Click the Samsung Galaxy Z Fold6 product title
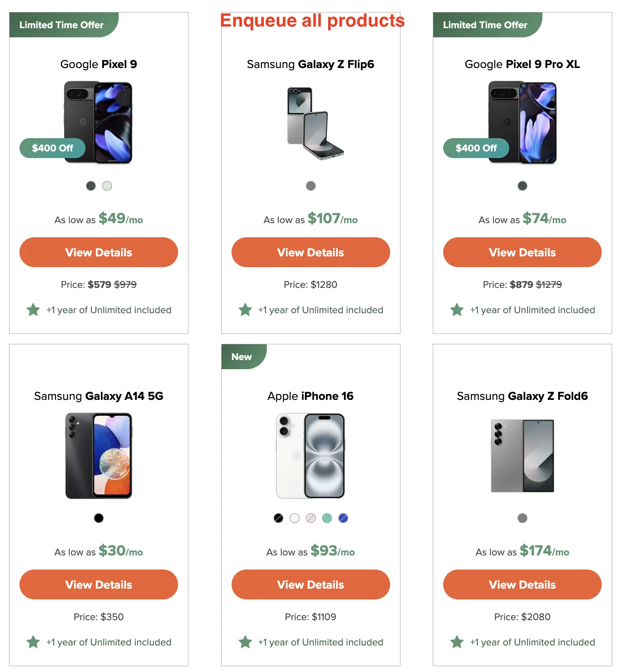The width and height of the screenshot is (620, 672). [x=522, y=396]
